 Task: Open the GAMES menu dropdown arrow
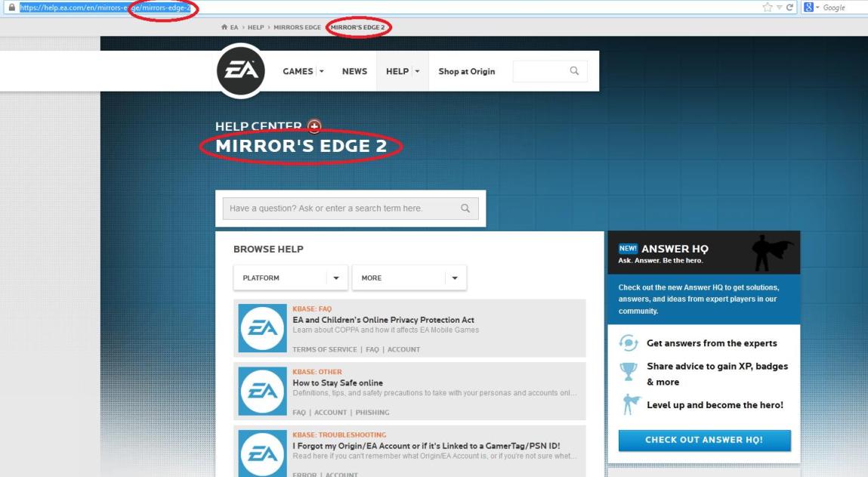click(321, 72)
